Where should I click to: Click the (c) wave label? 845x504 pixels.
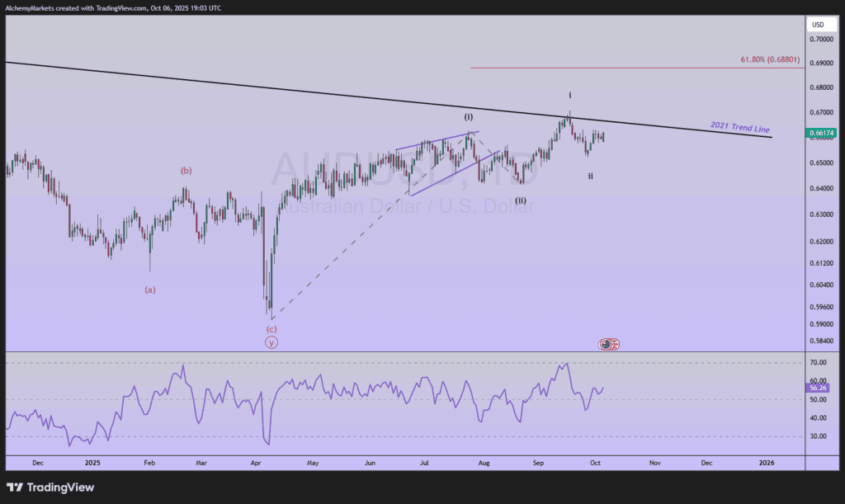pos(271,329)
